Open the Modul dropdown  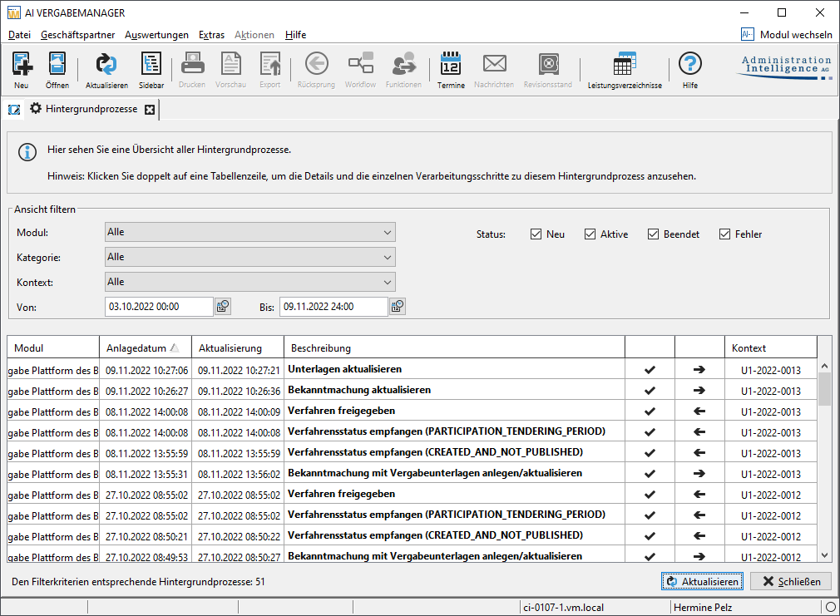250,232
